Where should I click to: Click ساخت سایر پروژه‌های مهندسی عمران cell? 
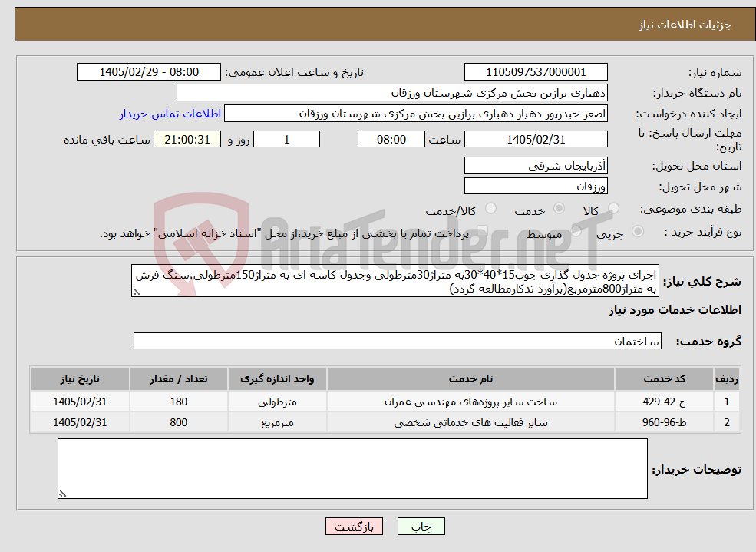click(x=470, y=402)
